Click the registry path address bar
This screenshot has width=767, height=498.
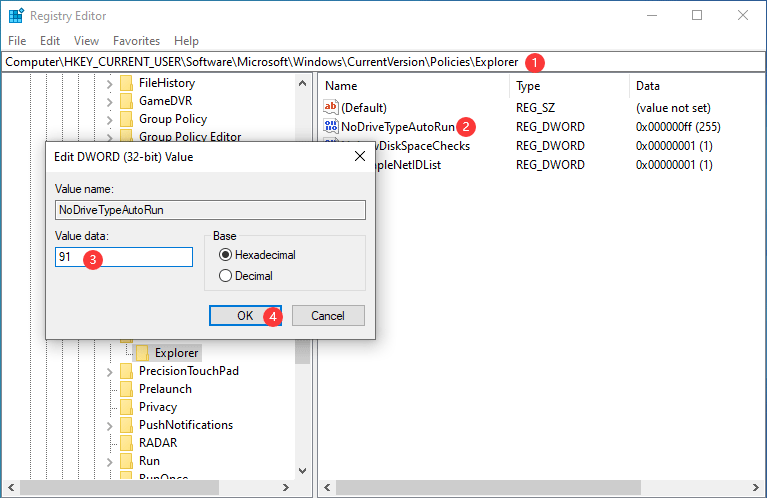coord(383,62)
